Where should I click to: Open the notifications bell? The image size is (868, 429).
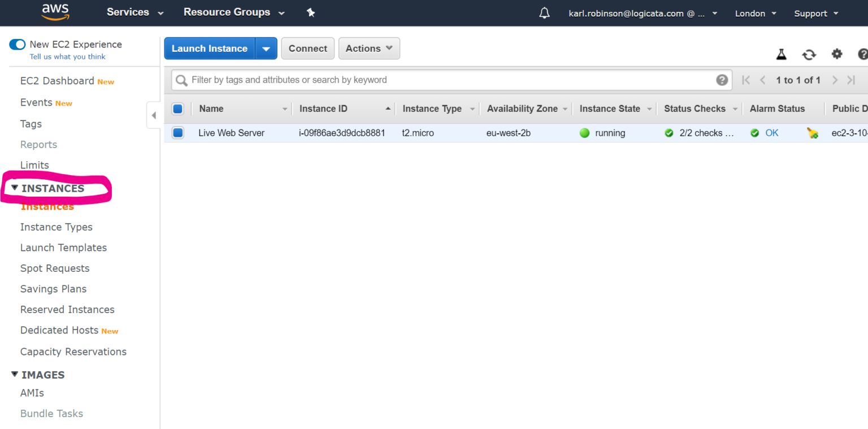click(x=544, y=13)
